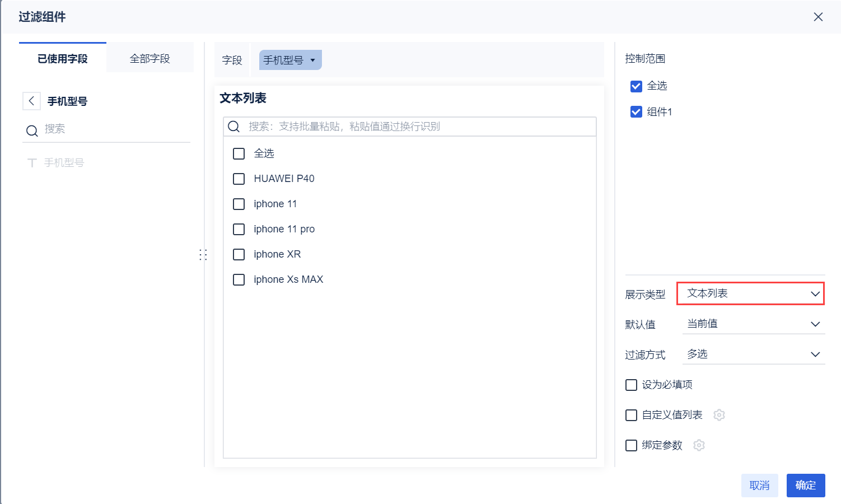Click the gear icon next to 绑定参数
The width and height of the screenshot is (841, 504).
699,445
